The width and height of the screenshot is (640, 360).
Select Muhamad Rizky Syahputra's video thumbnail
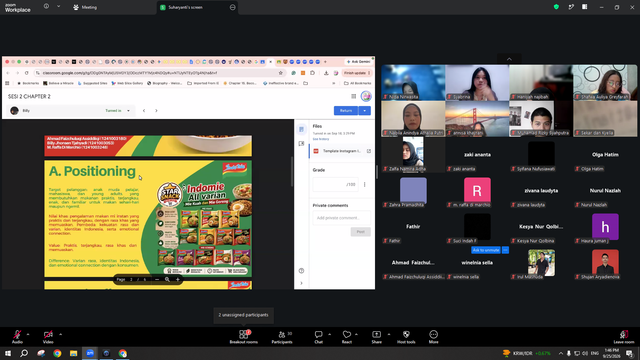pos(541,119)
